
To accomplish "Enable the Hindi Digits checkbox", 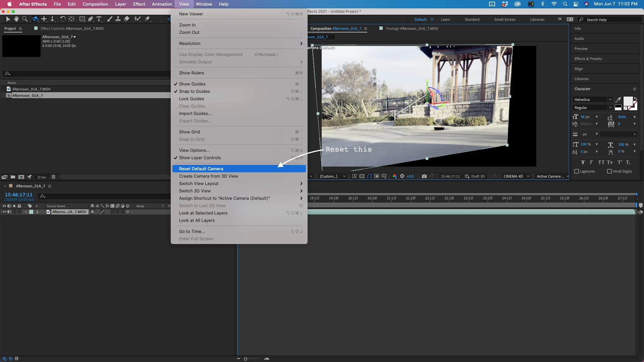I will [609, 171].
